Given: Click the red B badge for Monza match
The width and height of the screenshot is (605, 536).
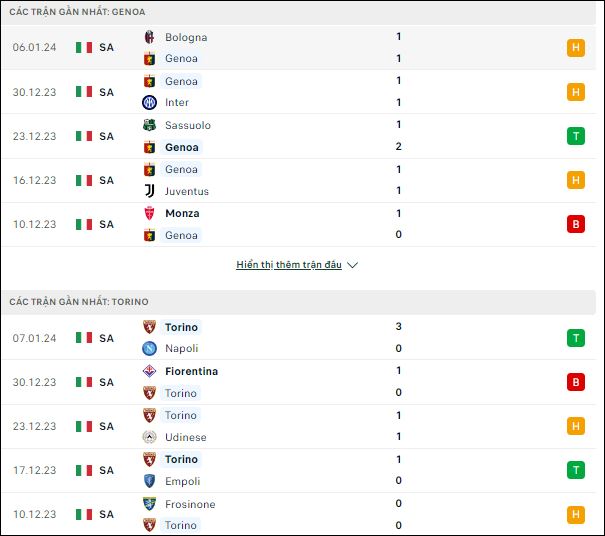Looking at the screenshot, I should 576,224.
